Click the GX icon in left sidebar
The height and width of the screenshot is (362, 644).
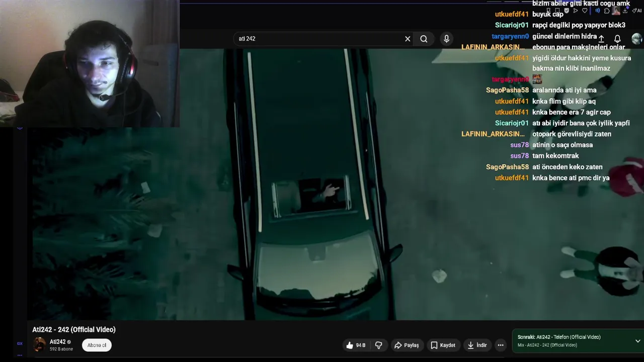(20, 343)
